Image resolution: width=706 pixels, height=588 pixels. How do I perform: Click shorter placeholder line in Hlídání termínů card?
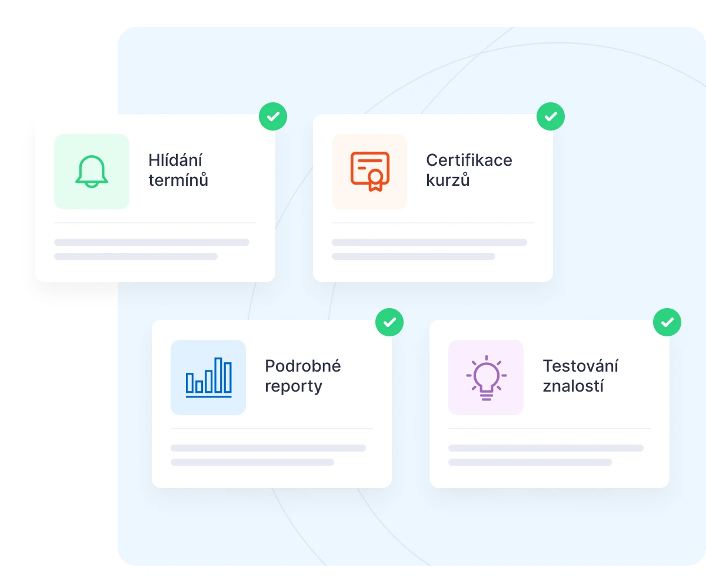[x=136, y=256]
